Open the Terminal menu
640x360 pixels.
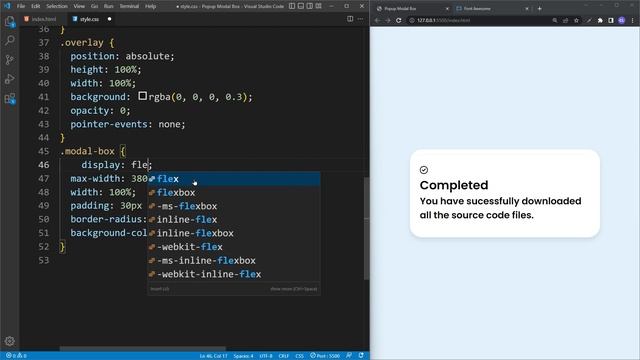pos(129,6)
